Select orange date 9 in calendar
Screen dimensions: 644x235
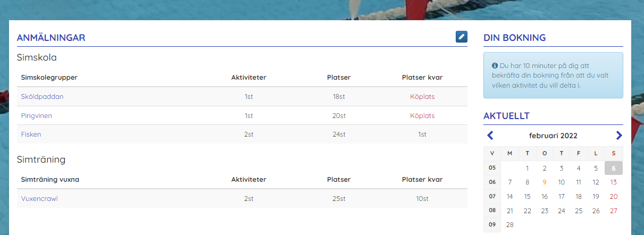pyautogui.click(x=544, y=182)
